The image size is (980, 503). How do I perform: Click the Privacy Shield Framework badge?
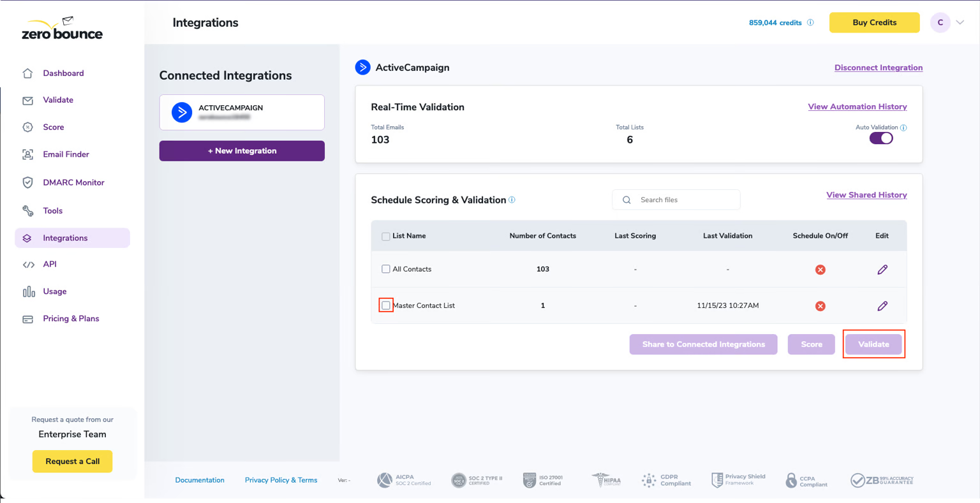click(x=738, y=480)
